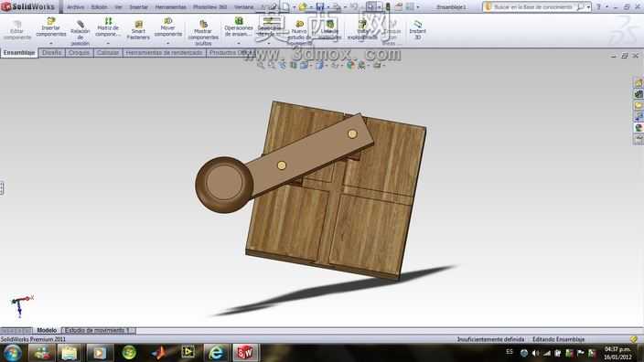Click the SolidWorks taskbar icon

pyautogui.click(x=245, y=353)
